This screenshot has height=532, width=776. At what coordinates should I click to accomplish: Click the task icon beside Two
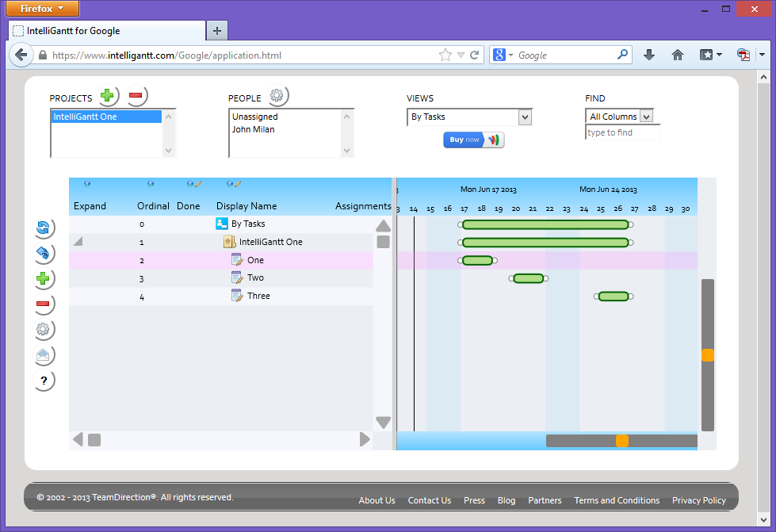(237, 277)
